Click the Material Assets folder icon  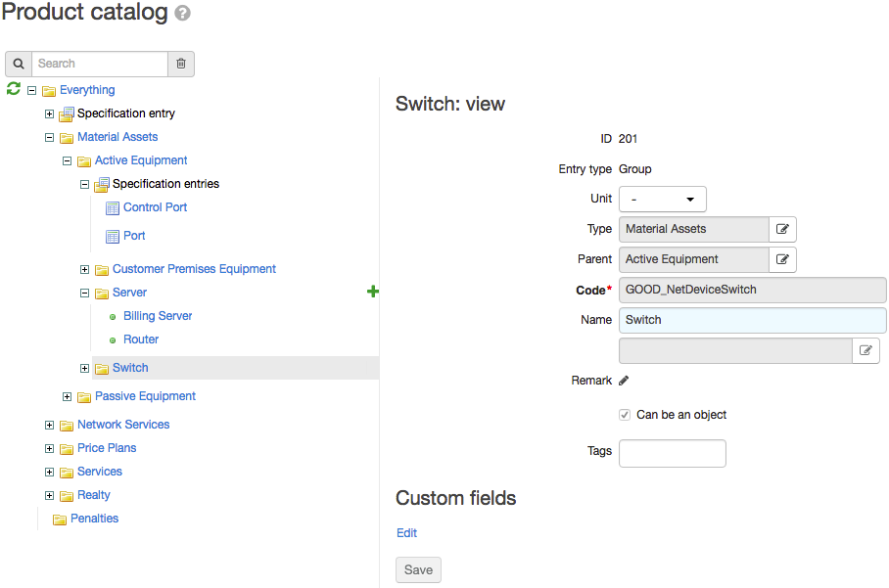click(x=67, y=138)
